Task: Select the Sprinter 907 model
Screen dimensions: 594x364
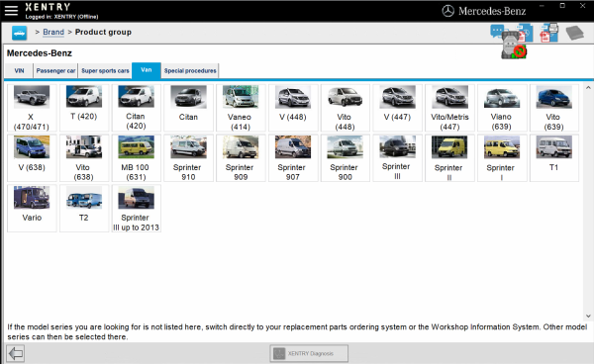Action: (293, 158)
